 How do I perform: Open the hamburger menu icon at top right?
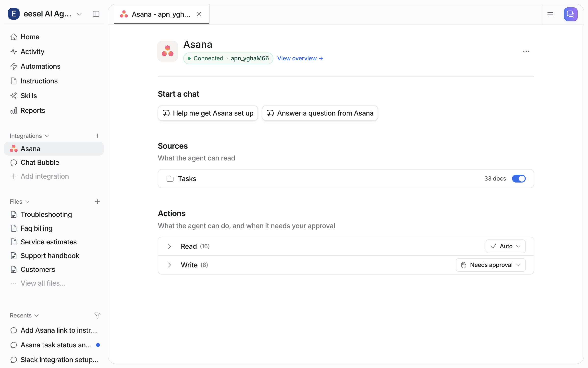tap(550, 14)
